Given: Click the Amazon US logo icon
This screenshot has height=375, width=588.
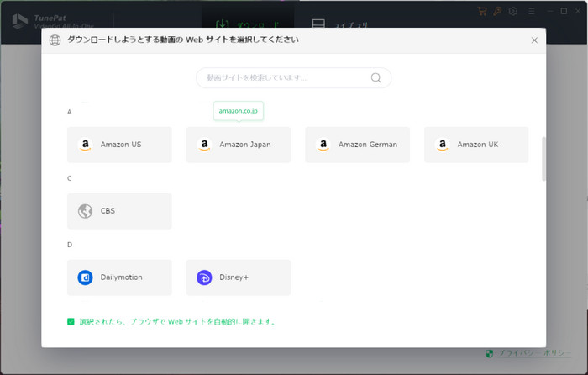Looking at the screenshot, I should [x=85, y=145].
